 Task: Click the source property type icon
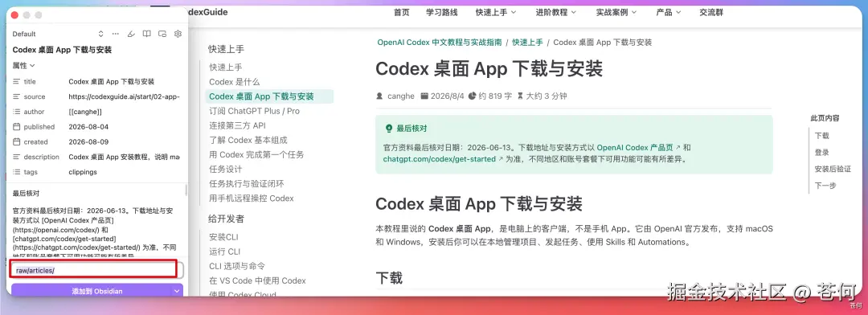point(17,96)
